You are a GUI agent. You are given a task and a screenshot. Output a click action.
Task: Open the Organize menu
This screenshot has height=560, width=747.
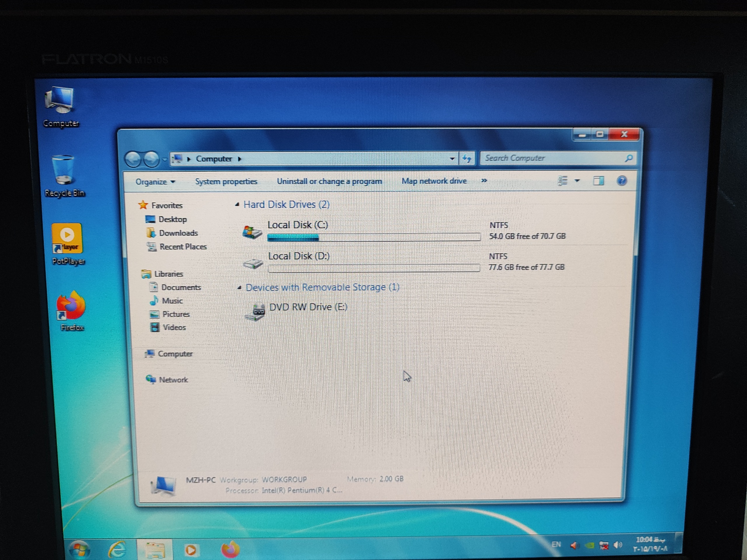[155, 182]
